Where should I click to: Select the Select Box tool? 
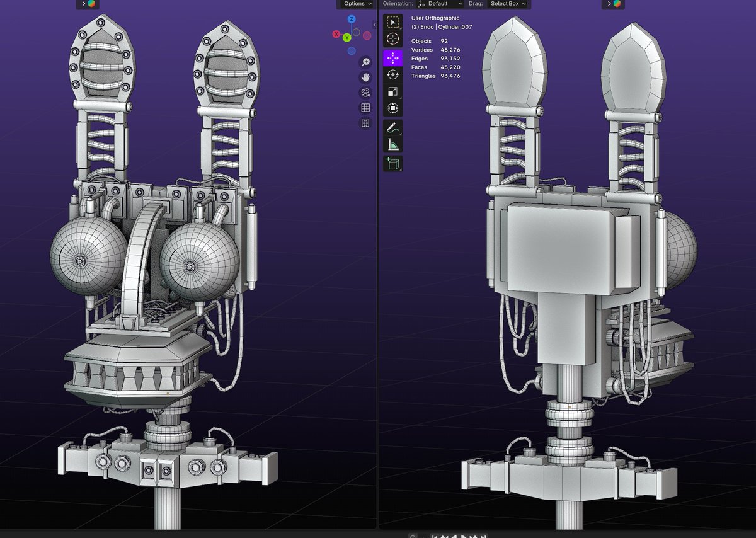tap(393, 22)
